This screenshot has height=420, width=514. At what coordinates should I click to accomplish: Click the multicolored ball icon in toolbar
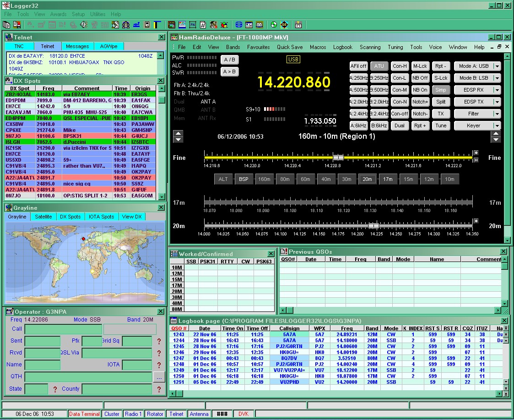(225, 25)
